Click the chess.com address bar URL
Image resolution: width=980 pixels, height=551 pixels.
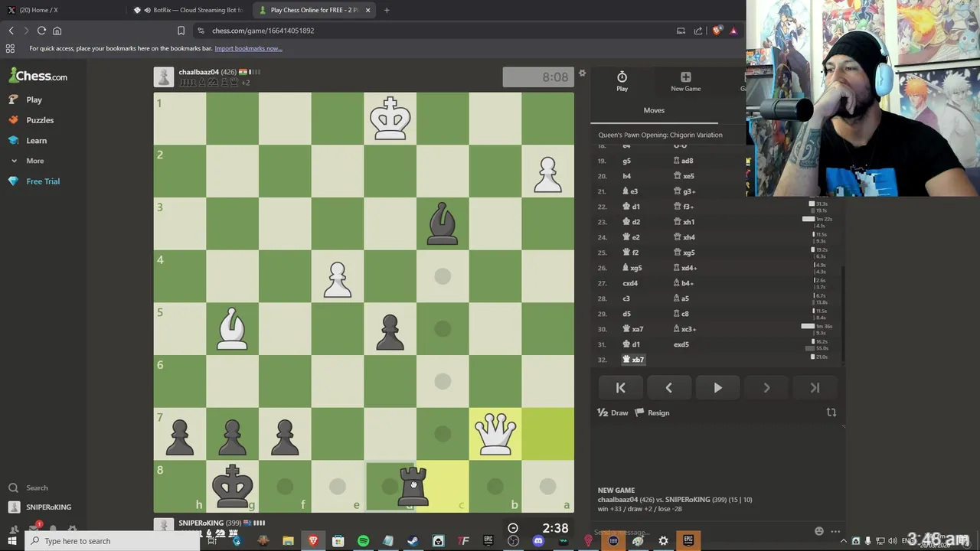(263, 31)
